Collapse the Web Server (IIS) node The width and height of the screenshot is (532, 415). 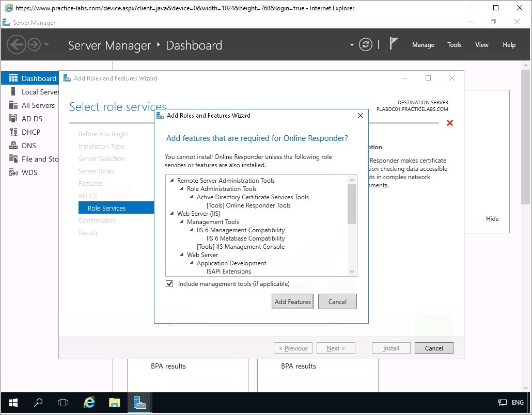172,213
